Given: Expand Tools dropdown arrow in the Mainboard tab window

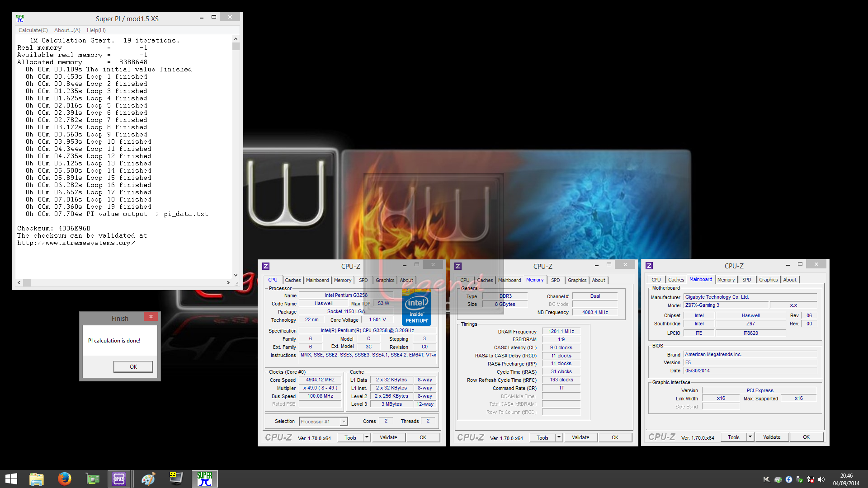Looking at the screenshot, I should [x=750, y=437].
